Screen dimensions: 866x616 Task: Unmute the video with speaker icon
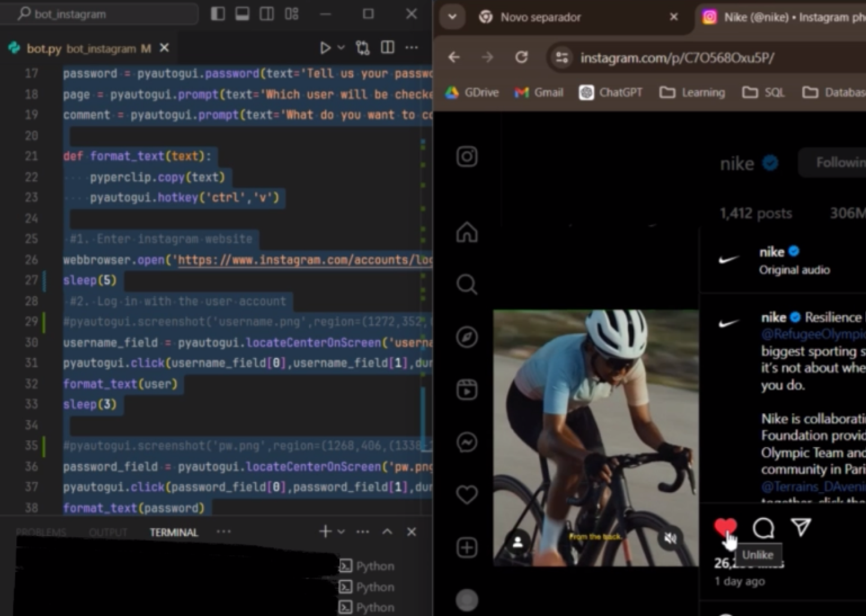[670, 538]
